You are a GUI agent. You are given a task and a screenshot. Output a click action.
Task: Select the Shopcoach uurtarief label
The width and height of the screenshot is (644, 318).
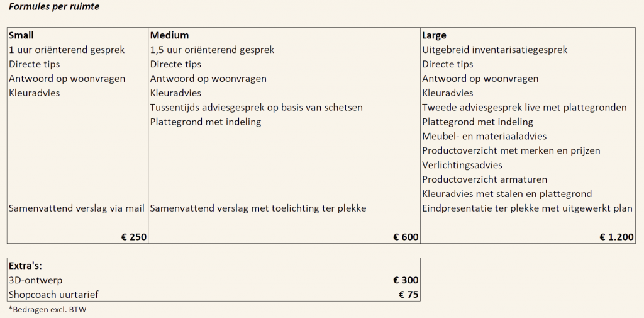53,294
